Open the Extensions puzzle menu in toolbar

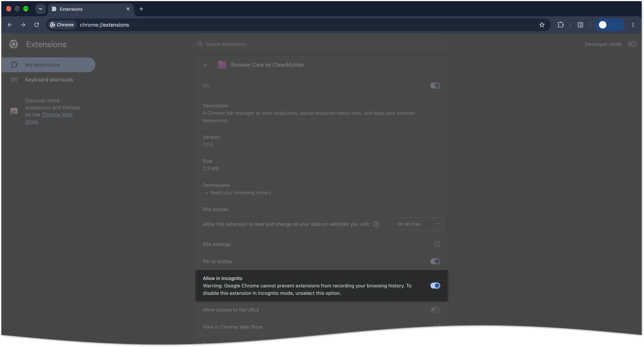[560, 25]
